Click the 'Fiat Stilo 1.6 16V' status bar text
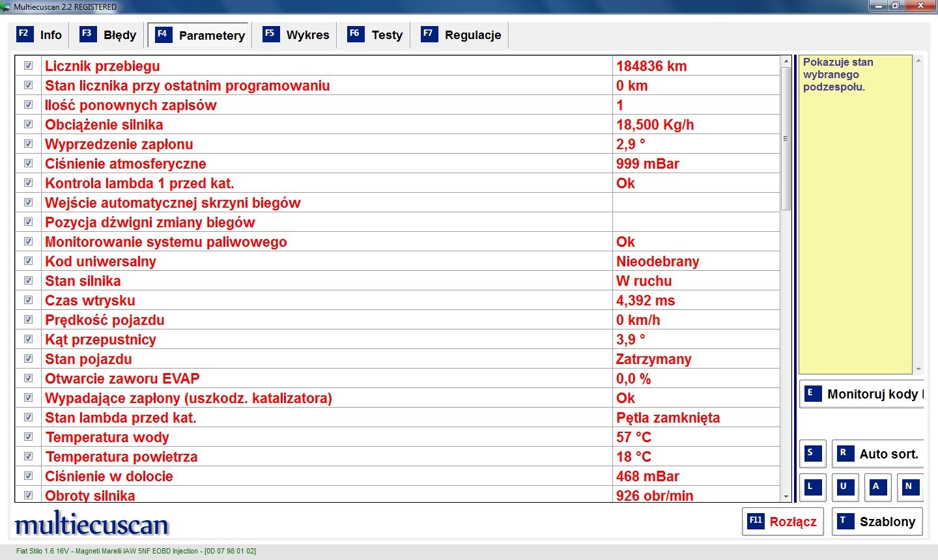This screenshot has width=938, height=560. (x=44, y=551)
